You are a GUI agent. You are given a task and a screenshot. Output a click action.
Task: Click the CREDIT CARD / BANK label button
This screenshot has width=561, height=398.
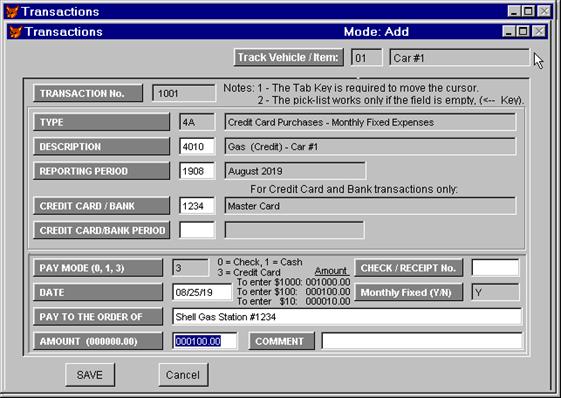[x=101, y=206]
